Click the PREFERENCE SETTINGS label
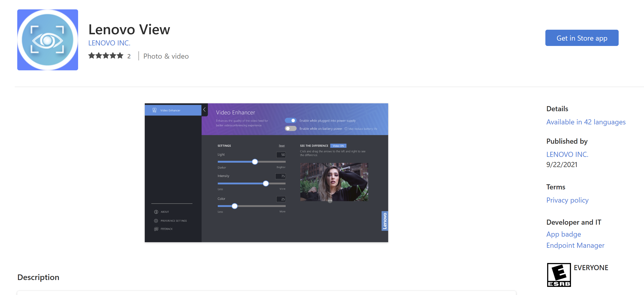 (174, 221)
